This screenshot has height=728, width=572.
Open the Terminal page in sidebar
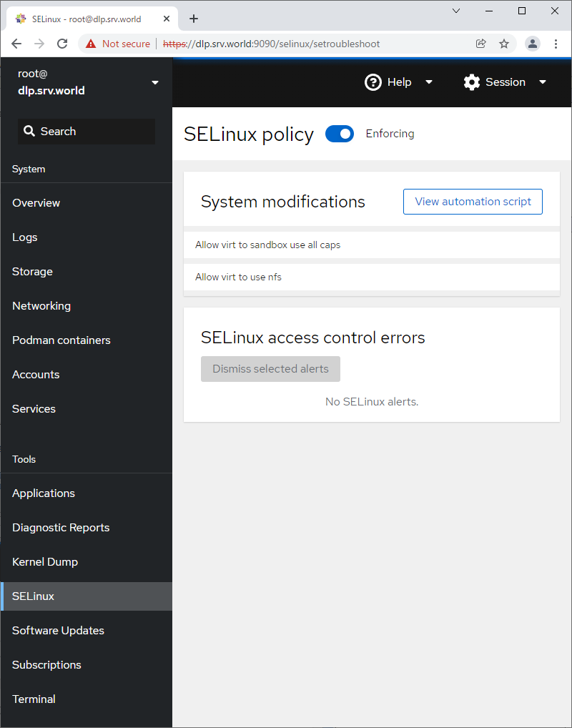click(x=34, y=699)
